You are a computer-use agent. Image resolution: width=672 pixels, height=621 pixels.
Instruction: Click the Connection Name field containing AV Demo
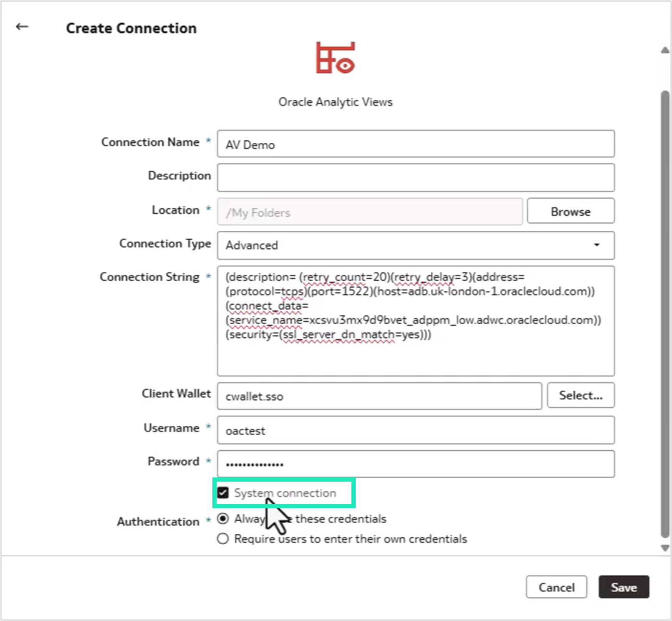pyautogui.click(x=415, y=144)
